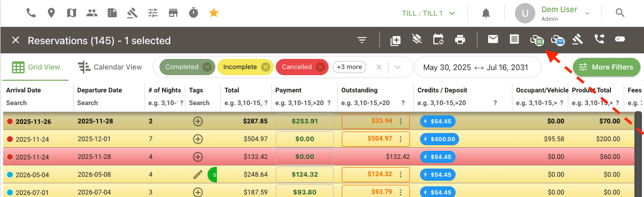Click the Dem User avatar
This screenshot has height=197, width=644.
525,13
